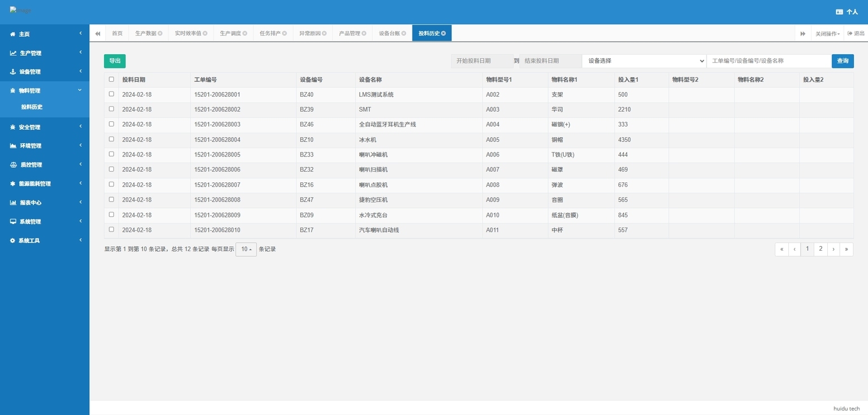
Task: Close the 生产数据 tab with its x icon
Action: point(160,33)
